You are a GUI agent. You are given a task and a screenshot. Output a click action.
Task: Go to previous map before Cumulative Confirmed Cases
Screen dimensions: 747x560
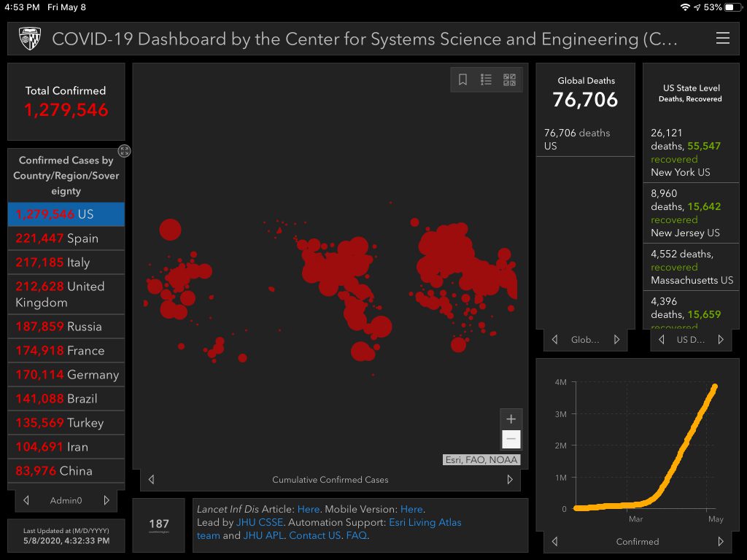pos(151,480)
